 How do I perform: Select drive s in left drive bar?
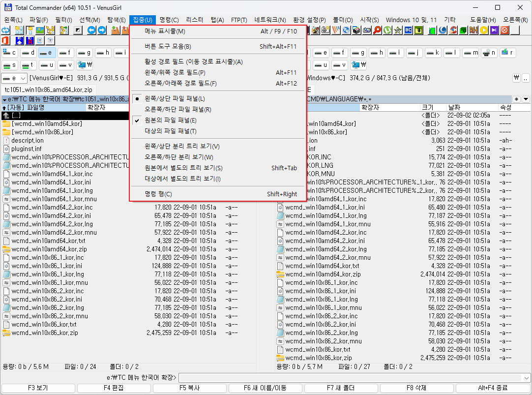click(10, 65)
